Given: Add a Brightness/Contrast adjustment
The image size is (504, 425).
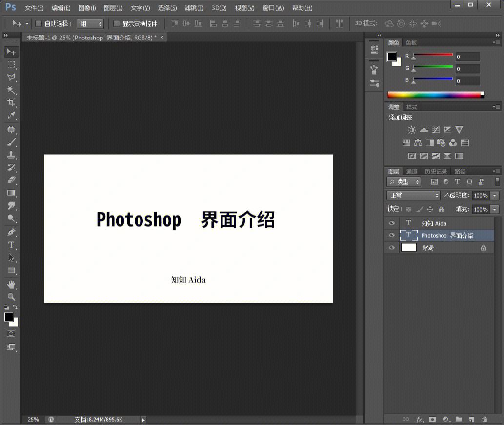Looking at the screenshot, I should tap(412, 130).
